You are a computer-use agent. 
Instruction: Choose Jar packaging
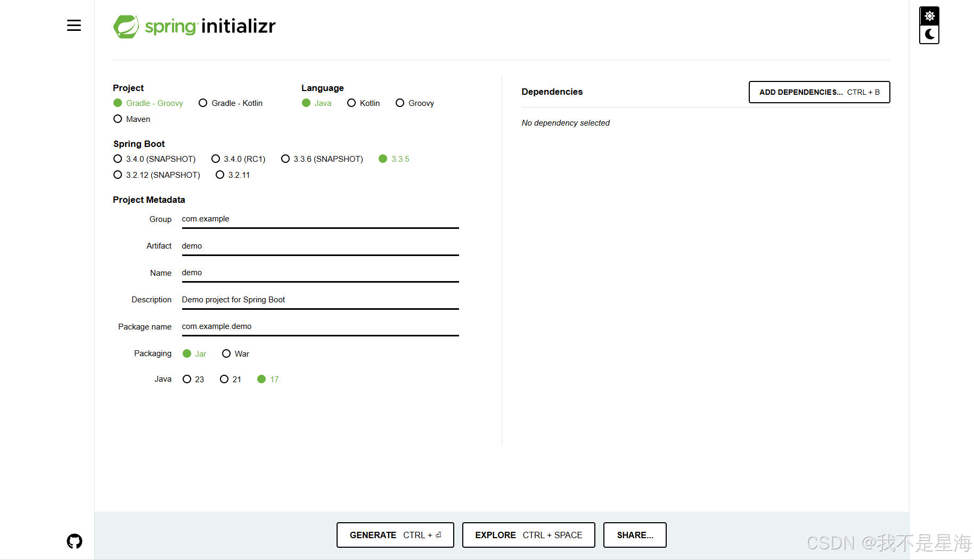(x=194, y=354)
